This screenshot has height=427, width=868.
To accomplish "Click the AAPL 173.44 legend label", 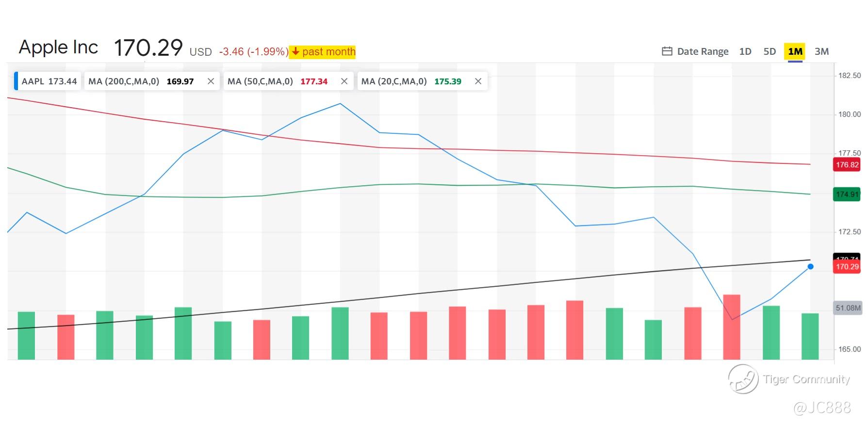I will (49, 81).
